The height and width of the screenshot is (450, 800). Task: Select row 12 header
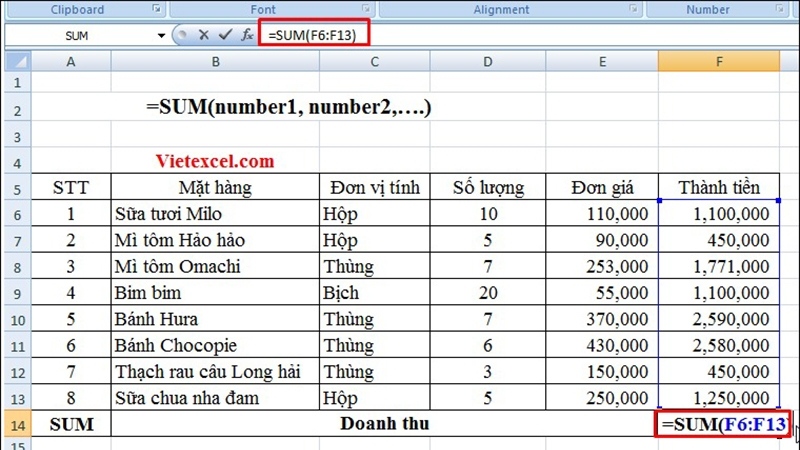(x=18, y=373)
